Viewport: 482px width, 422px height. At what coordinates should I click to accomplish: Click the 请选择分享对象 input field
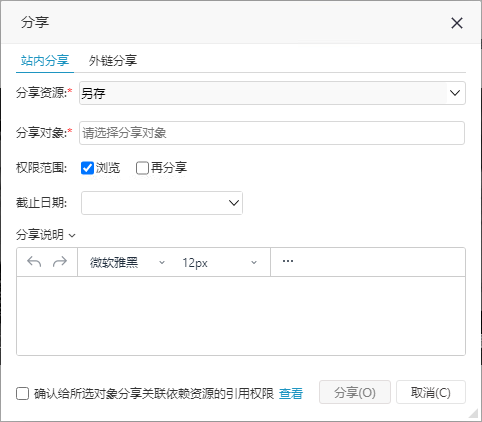click(x=272, y=133)
